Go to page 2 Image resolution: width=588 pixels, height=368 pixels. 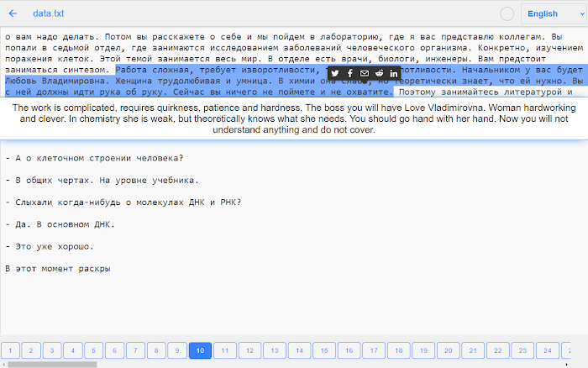31,350
